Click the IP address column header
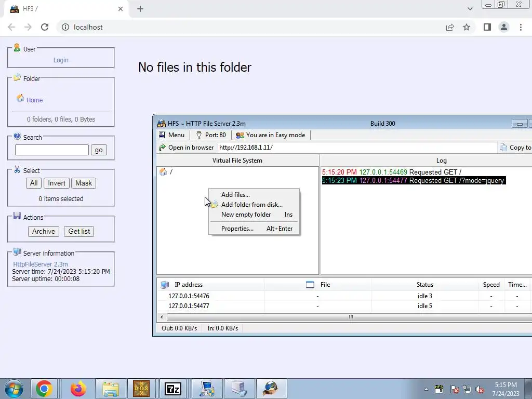This screenshot has width=532, height=399. tap(210, 285)
